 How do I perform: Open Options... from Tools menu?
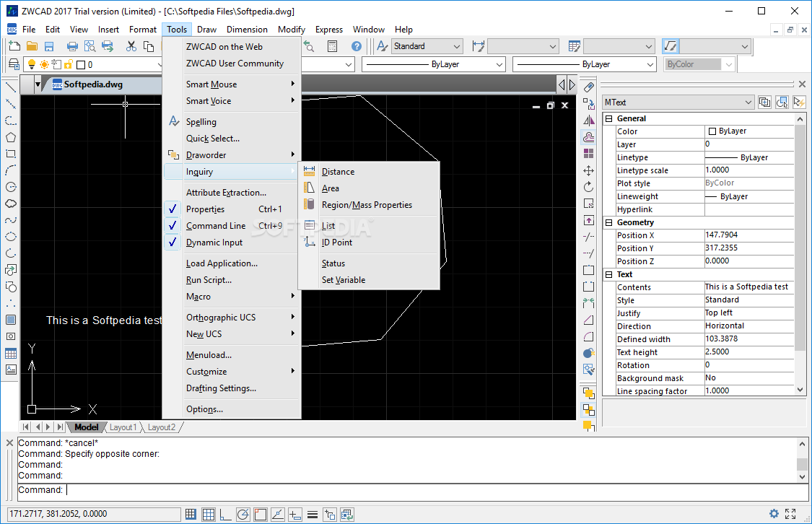click(232, 409)
